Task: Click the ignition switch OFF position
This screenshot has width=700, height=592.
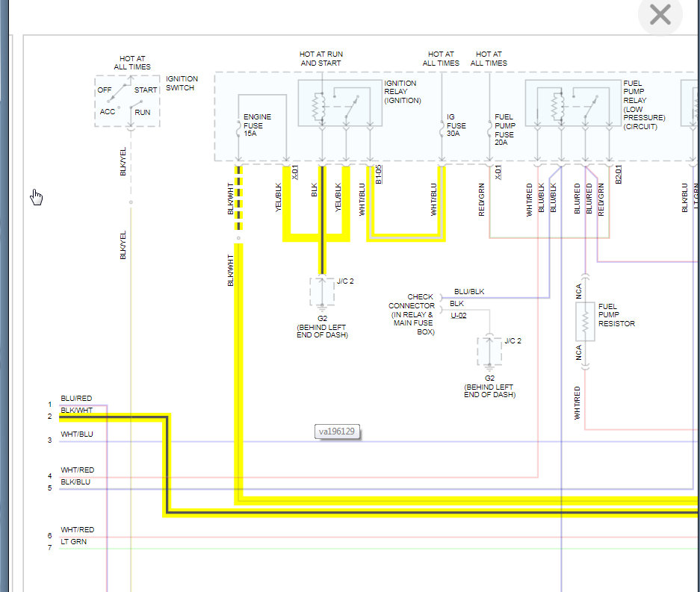Action: coord(105,90)
